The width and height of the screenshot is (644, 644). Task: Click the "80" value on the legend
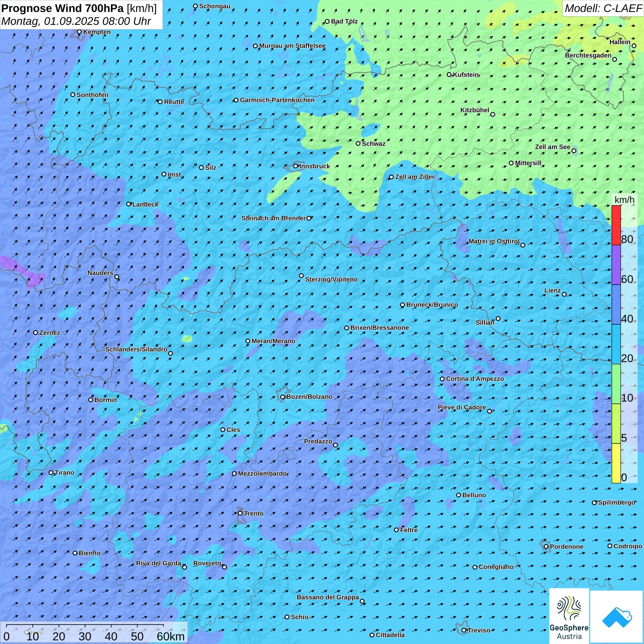[x=627, y=239]
